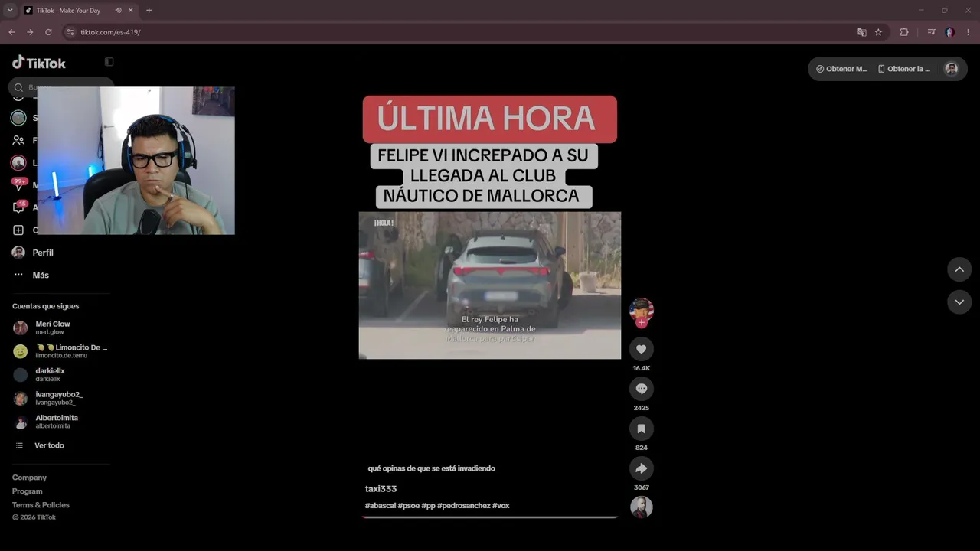Open a new browser tab
980x551 pixels.
click(x=149, y=11)
